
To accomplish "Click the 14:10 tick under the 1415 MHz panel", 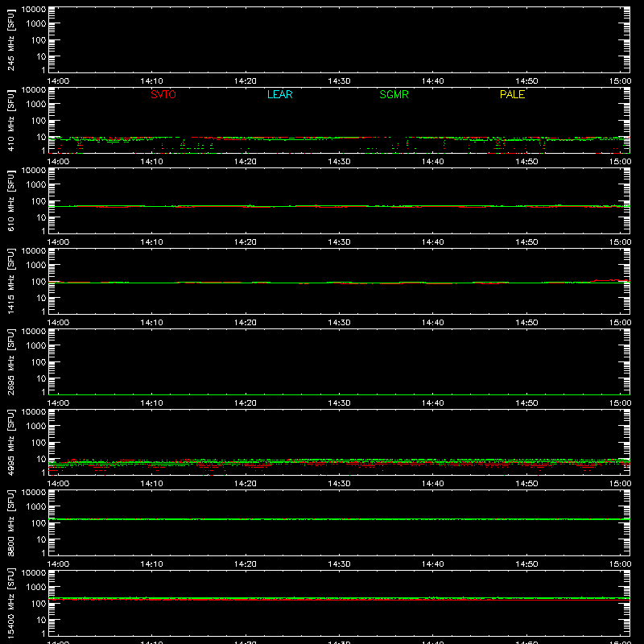I will point(151,323).
